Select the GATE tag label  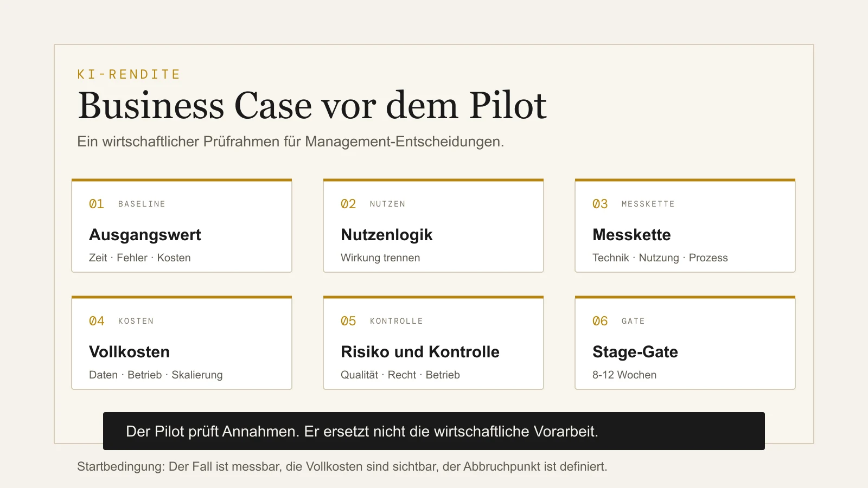(x=633, y=321)
